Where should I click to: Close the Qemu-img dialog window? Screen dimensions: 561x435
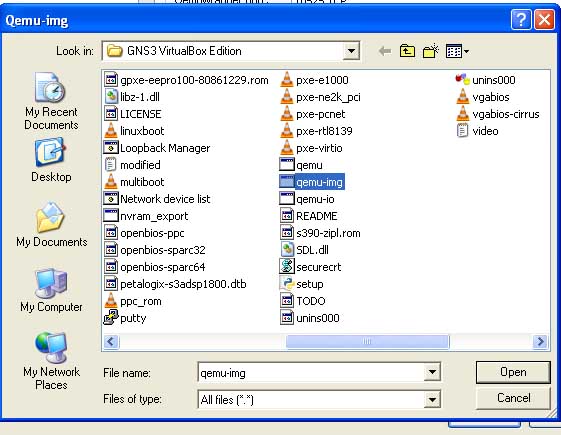pos(545,19)
